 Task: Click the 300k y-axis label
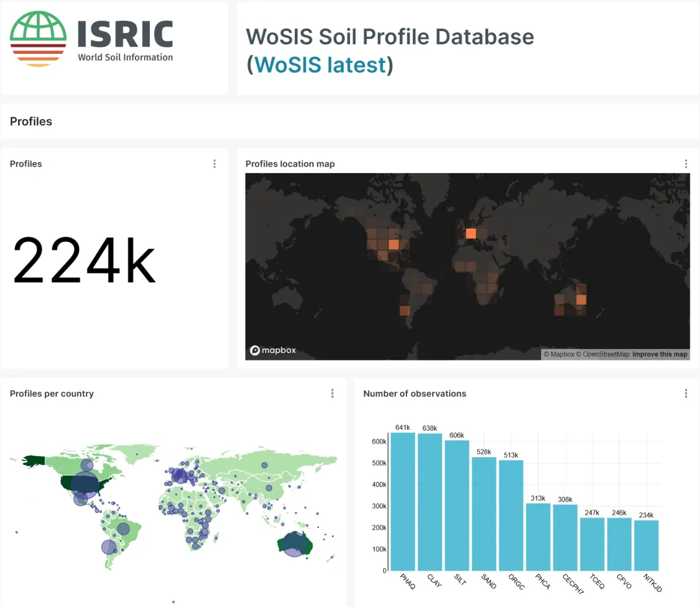pos(379,506)
